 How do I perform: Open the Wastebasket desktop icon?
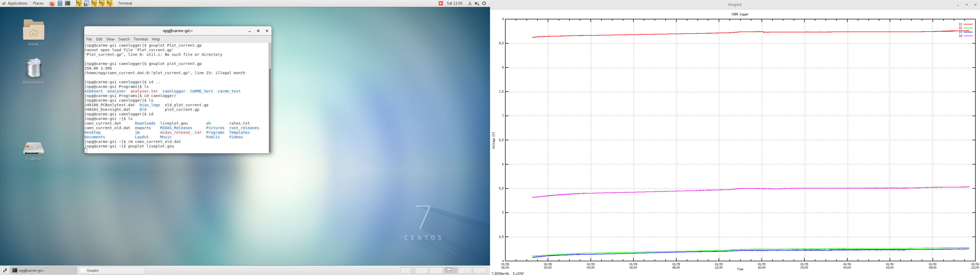33,68
